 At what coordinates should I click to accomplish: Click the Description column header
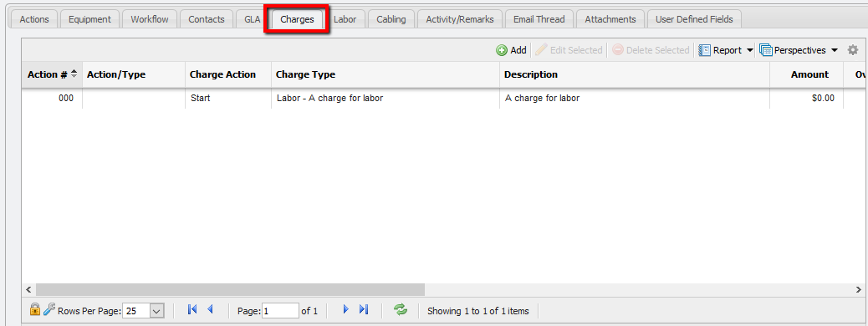tap(635, 74)
